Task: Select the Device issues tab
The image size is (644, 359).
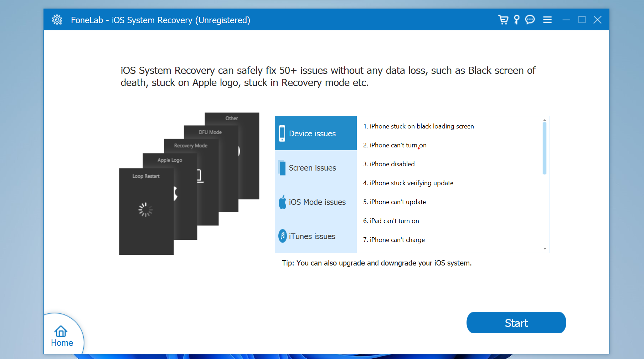Action: 316,133
